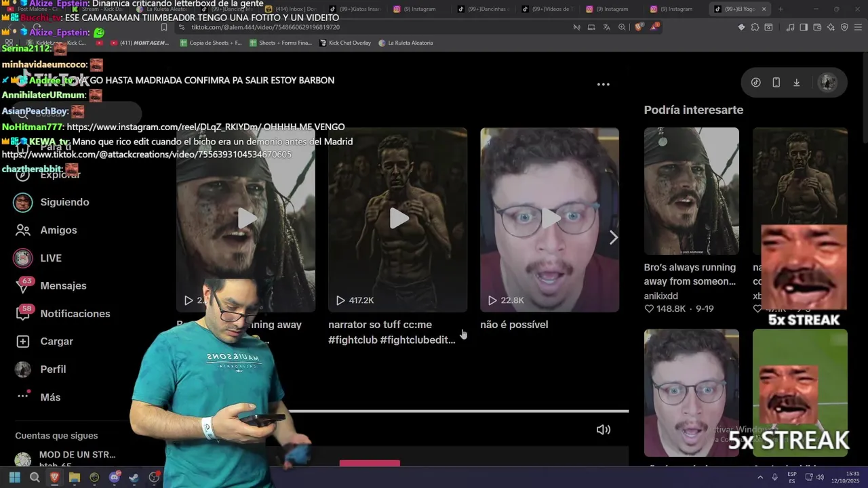The width and height of the screenshot is (868, 488).
Task: Open the profile avatar in top right
Action: click(x=827, y=82)
